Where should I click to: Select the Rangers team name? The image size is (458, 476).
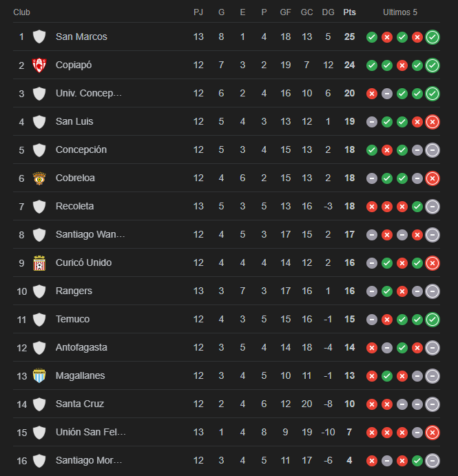74,291
